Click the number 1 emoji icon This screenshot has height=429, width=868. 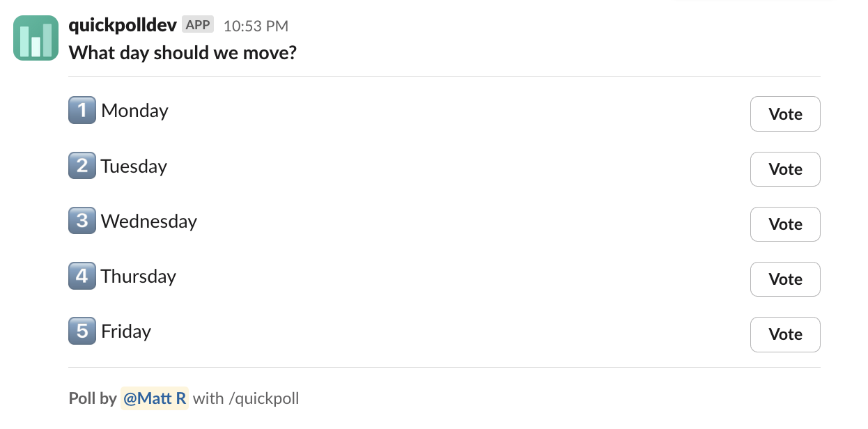coord(82,111)
